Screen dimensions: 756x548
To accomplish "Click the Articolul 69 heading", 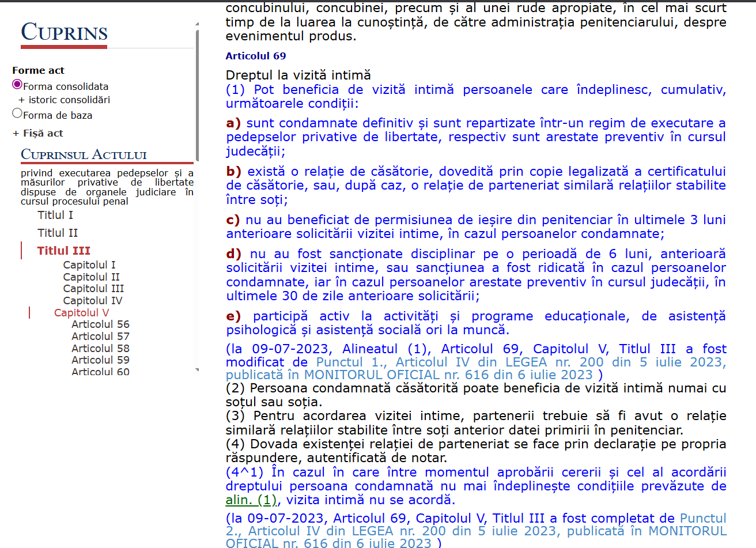I will pyautogui.click(x=255, y=56).
